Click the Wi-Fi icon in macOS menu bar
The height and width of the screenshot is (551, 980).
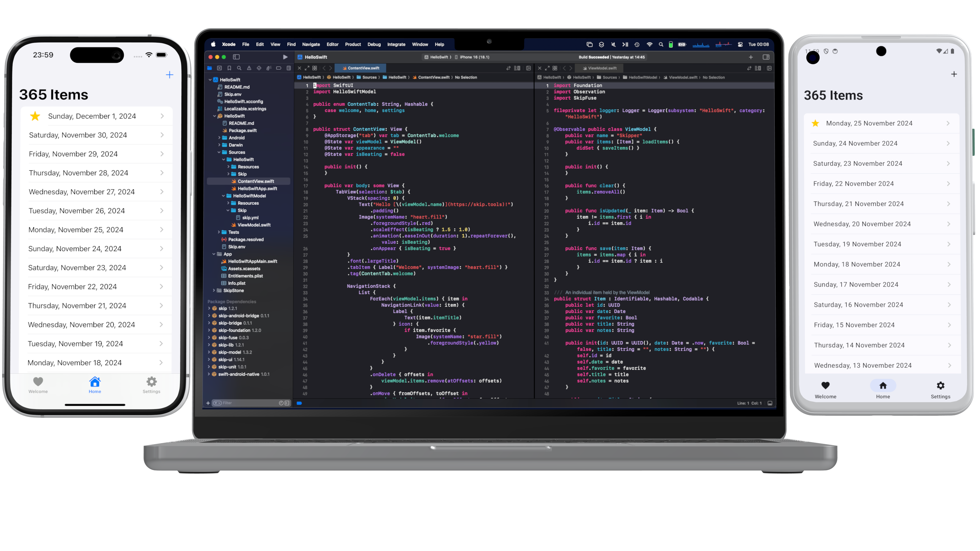point(650,44)
